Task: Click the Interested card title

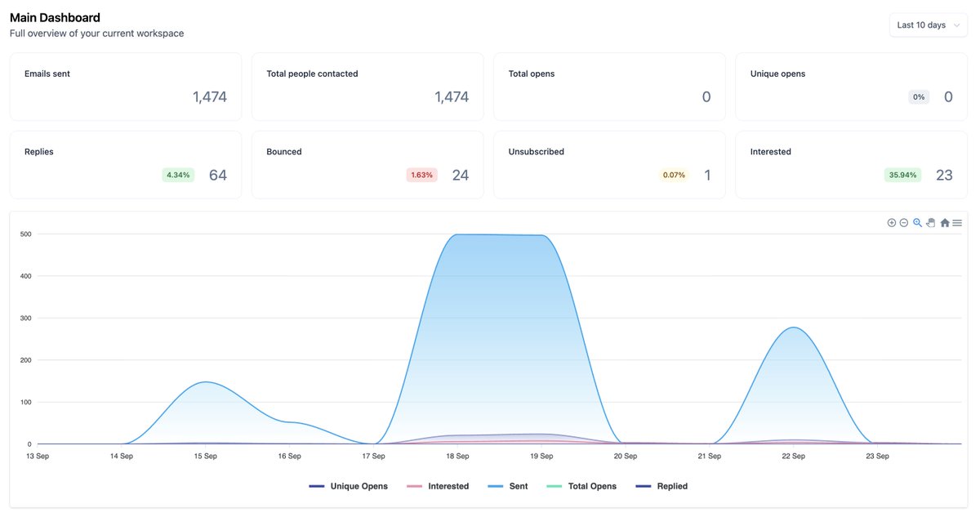Action: click(771, 152)
